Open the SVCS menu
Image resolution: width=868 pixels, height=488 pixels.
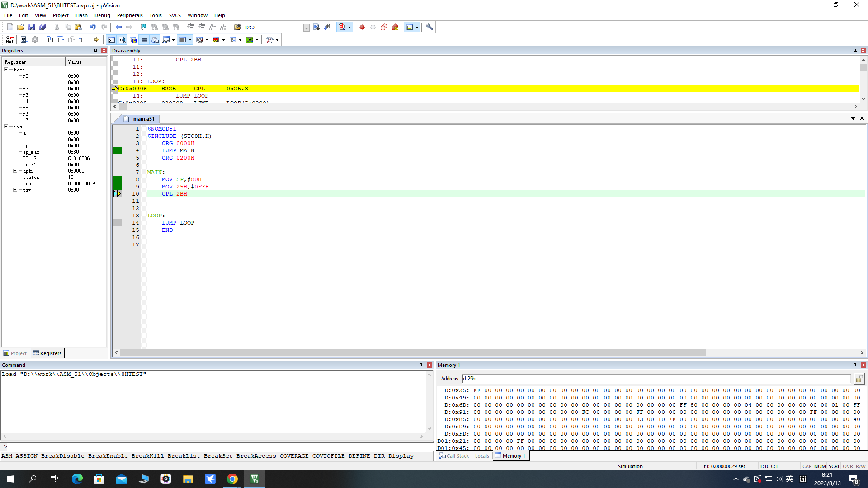pyautogui.click(x=175, y=15)
